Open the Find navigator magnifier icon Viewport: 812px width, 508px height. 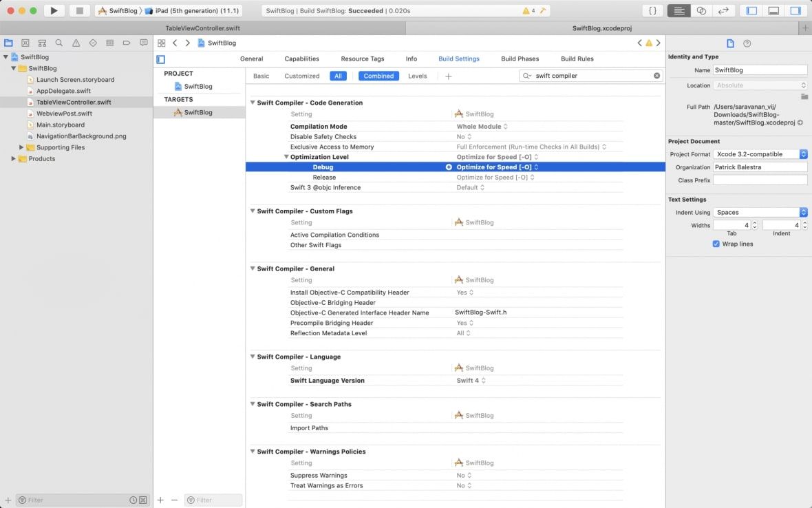(59, 43)
